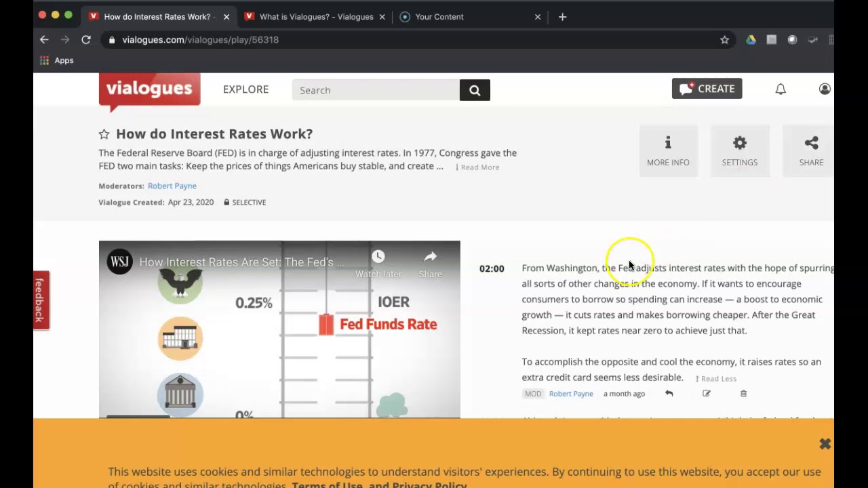Close the 'What is Vialogues?' tab
The height and width of the screenshot is (488, 868).
point(384,17)
